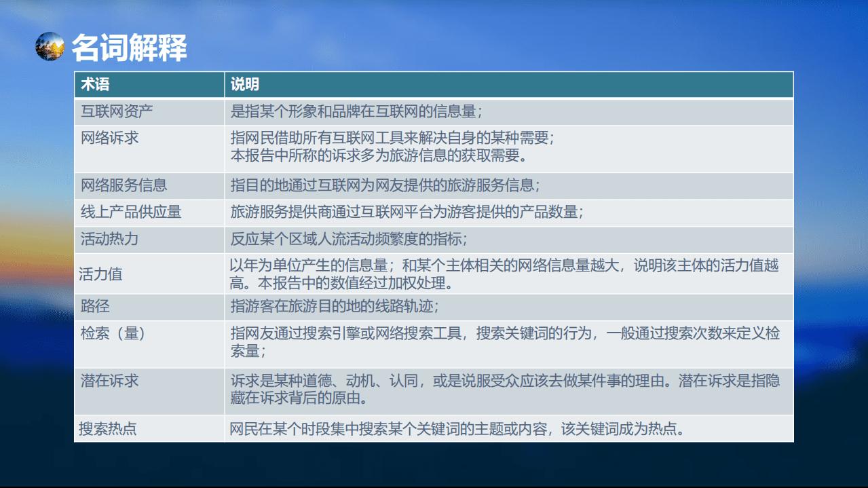Click the 活力值 explanation text
868x488 pixels.
(x=475, y=274)
